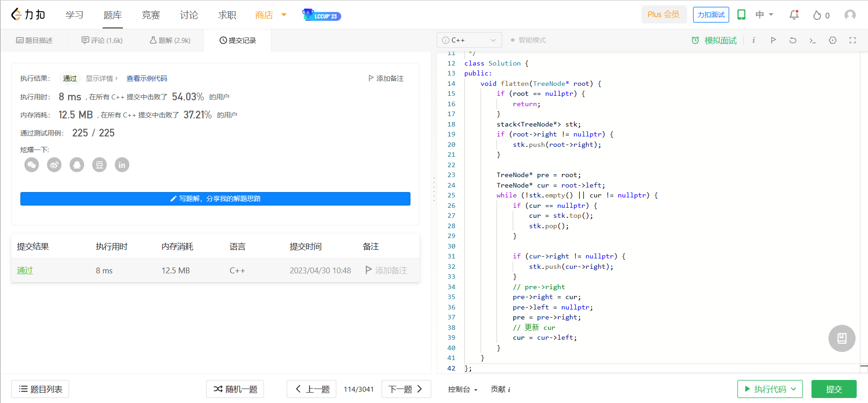This screenshot has width=868, height=403.
Task: Click the 贡献 contribute link
Action: click(x=498, y=389)
